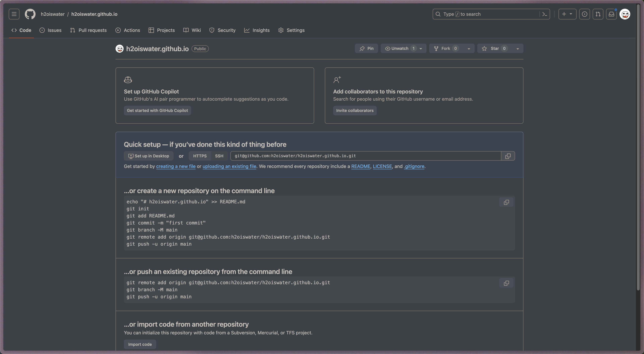Star the h2oiswater.github.io repository

point(495,48)
